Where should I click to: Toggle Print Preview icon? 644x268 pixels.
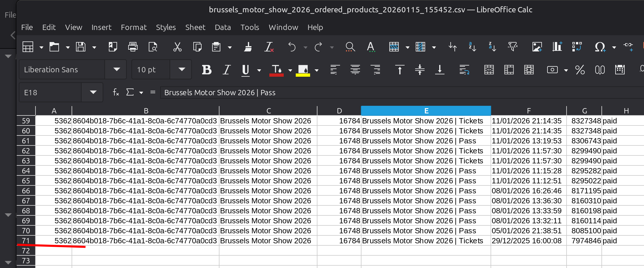coord(153,47)
